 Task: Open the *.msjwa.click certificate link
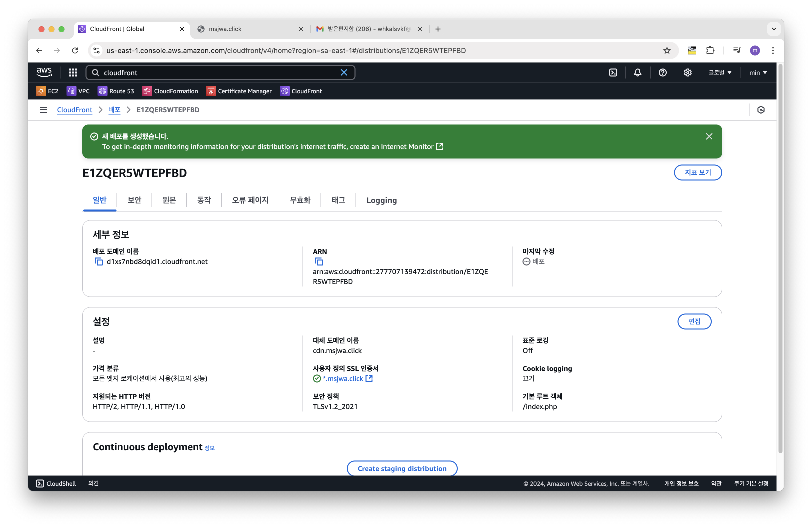tap(343, 378)
